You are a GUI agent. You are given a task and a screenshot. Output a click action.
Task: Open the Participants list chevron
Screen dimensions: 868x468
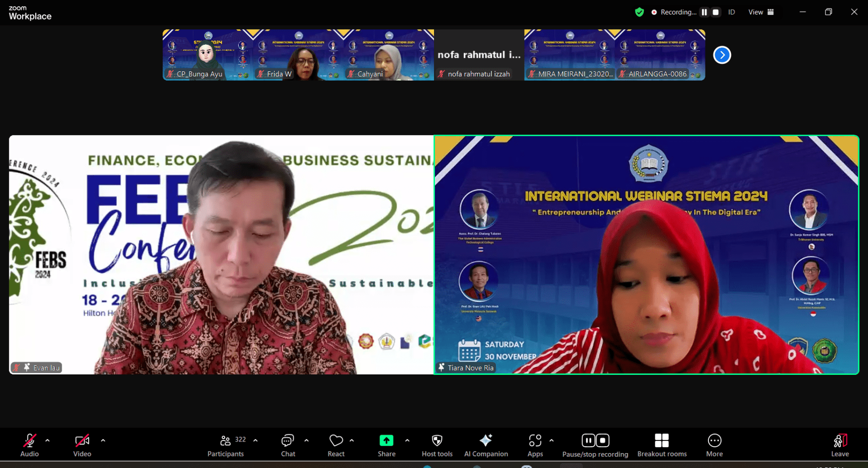(x=256, y=440)
